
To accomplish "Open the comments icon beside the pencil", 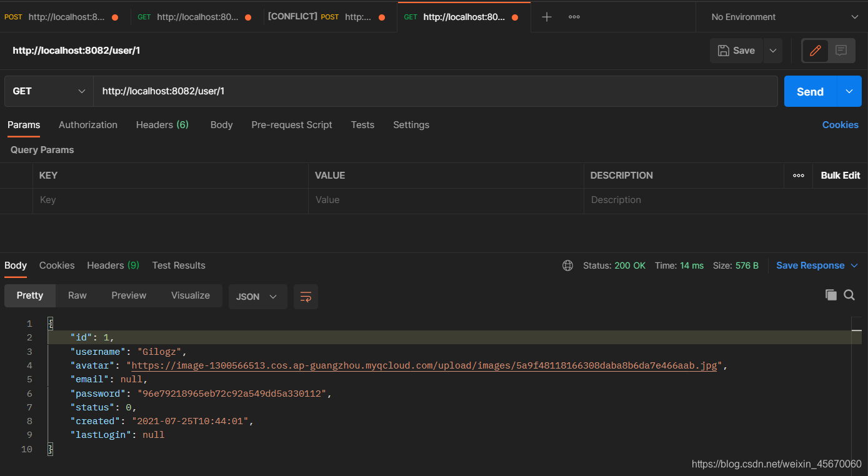I will [x=841, y=51].
